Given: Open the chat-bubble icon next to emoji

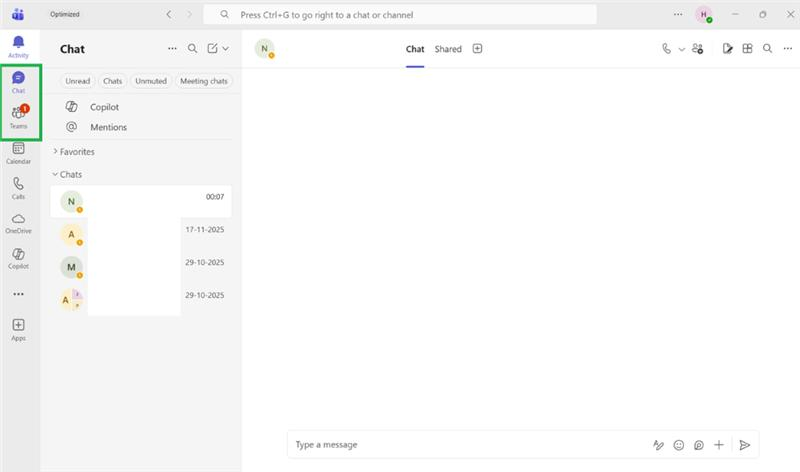Looking at the screenshot, I should 698,445.
